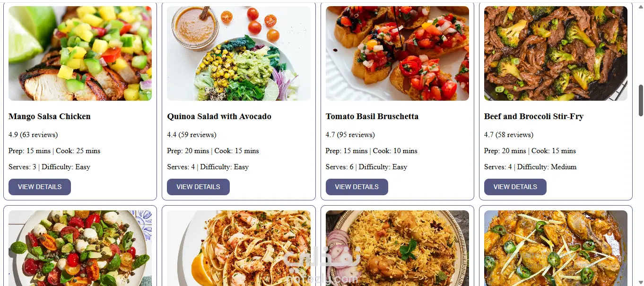Click the 4.7 (95 reviews) bruschetta rating
Viewport: 644px width, 286px height.
[350, 135]
